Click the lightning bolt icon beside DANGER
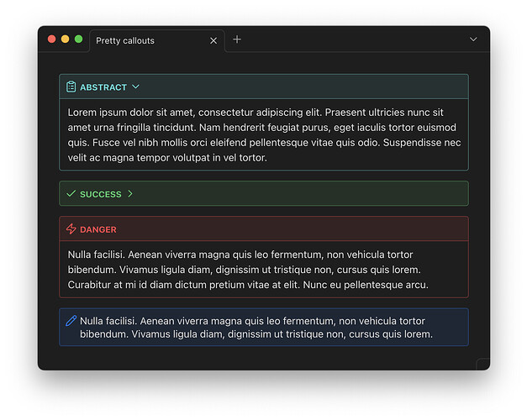This screenshot has height=420, width=527. point(71,229)
